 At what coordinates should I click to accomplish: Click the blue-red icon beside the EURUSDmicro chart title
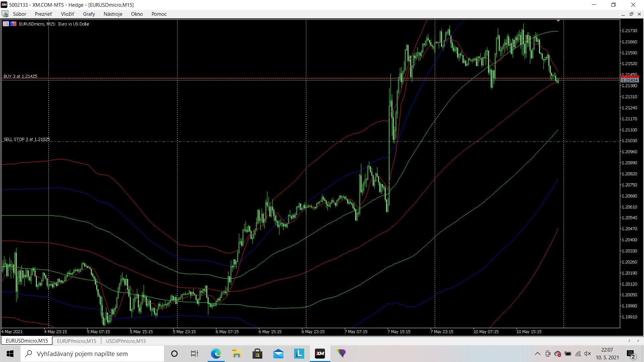click(x=13, y=24)
